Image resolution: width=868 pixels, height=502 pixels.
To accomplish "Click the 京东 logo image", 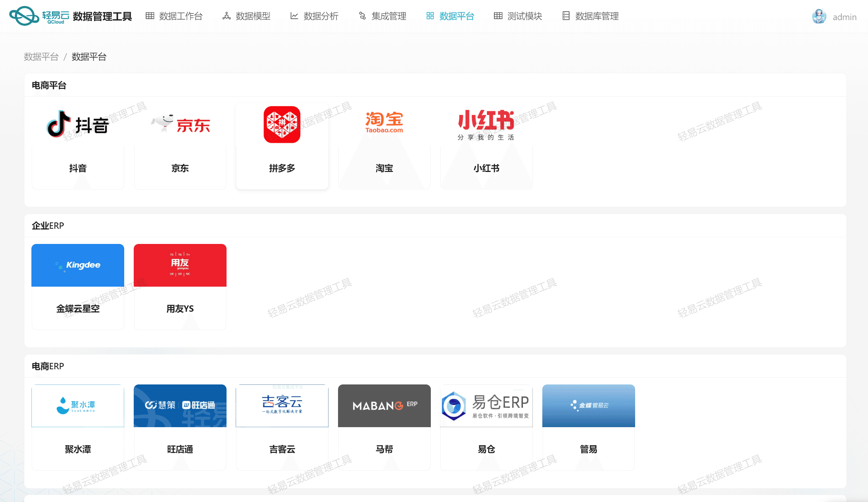I will coord(180,124).
